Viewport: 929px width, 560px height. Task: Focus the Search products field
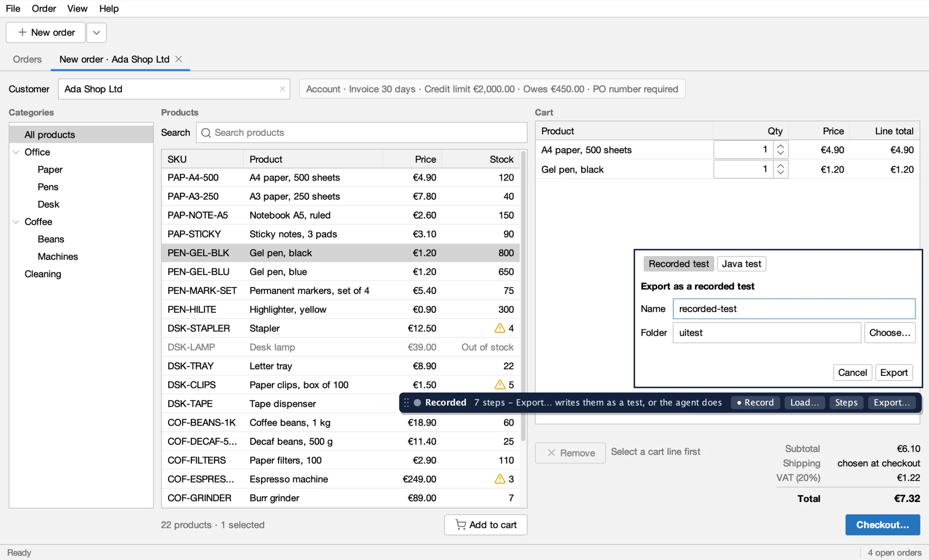[x=362, y=133]
